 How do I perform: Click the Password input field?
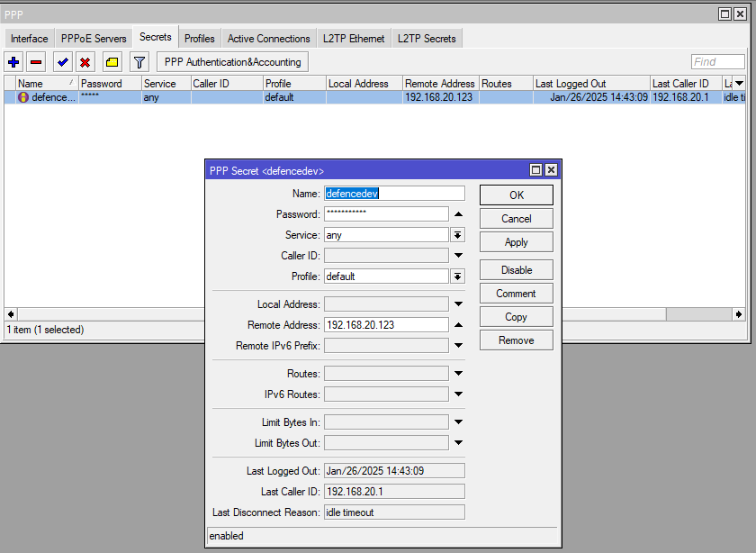click(386, 214)
